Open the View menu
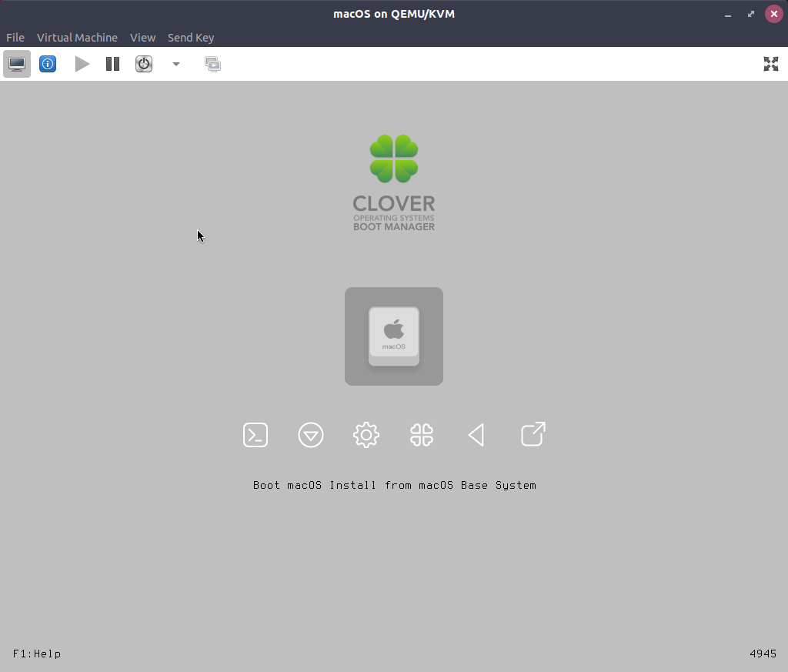Image resolution: width=788 pixels, height=672 pixels. tap(142, 38)
